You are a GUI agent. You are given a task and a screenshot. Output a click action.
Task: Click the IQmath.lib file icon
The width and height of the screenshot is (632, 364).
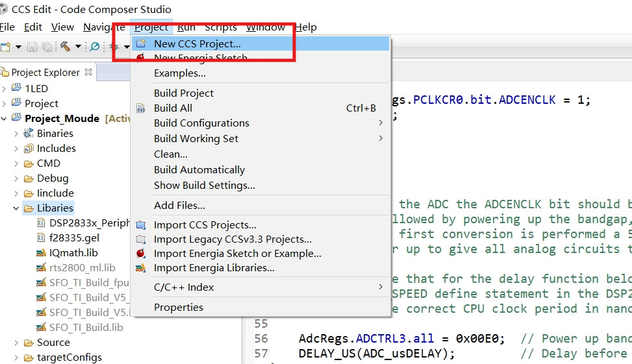[41, 253]
